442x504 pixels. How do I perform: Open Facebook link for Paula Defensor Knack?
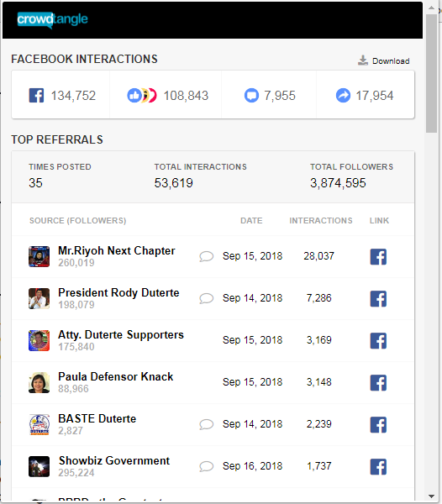378,382
